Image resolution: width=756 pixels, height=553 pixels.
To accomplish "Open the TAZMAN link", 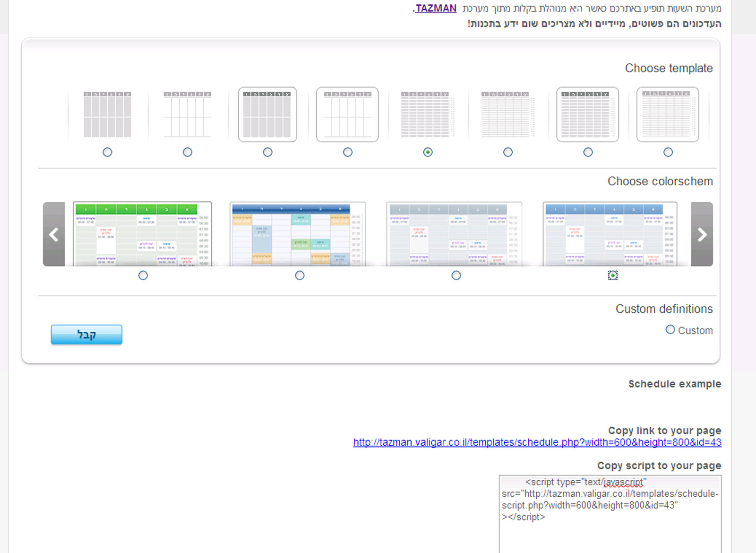I will 435,9.
